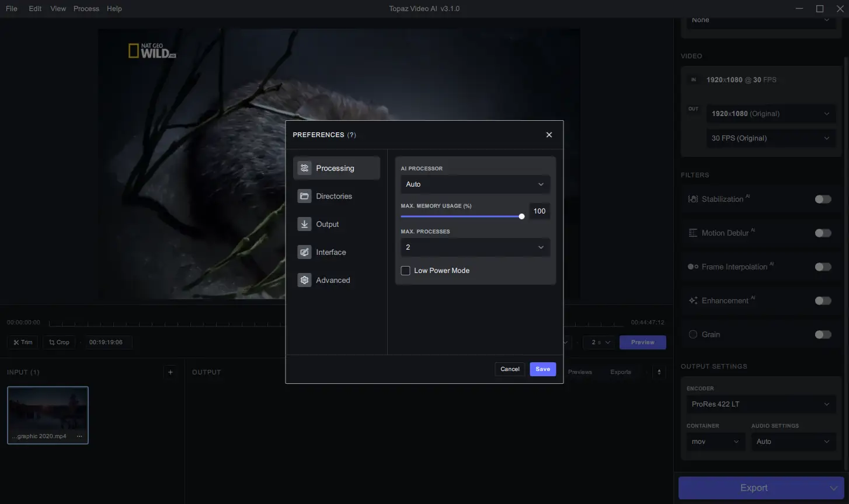Click the Max Memory Usage value field
The height and width of the screenshot is (504, 849).
coord(540,211)
